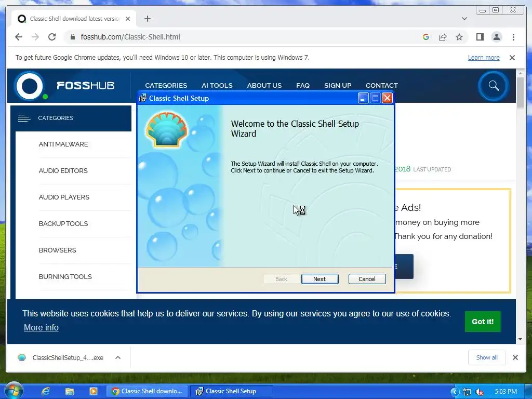Open CONTACT in the site navigation
Screen dimensions: 532x399
point(382,86)
